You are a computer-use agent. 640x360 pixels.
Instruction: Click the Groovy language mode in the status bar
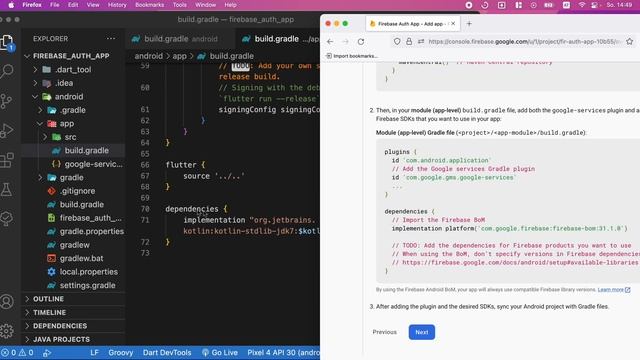(121, 352)
